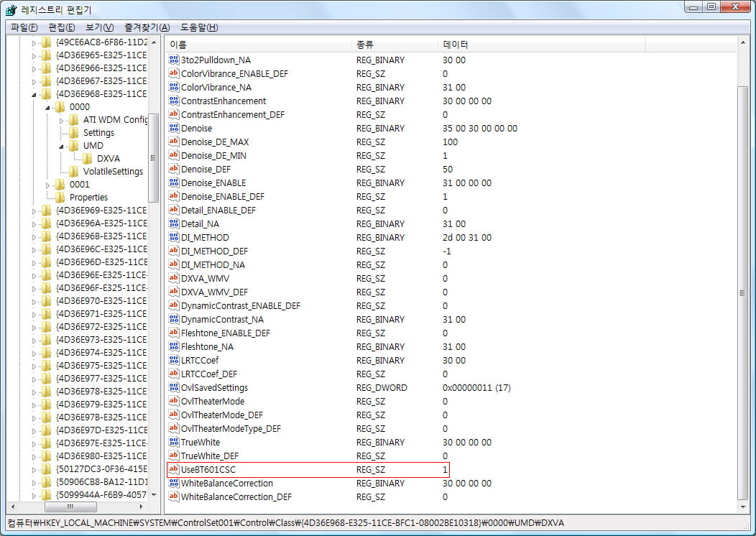The image size is (756, 536).
Task: Click the binary icon beside 3to2Pulldown_NA
Action: (x=173, y=60)
